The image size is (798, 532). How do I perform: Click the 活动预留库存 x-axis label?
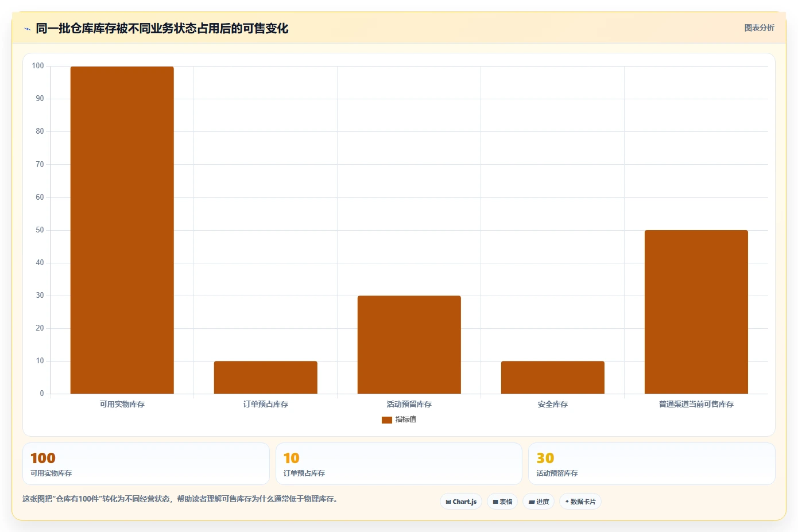[409, 405]
